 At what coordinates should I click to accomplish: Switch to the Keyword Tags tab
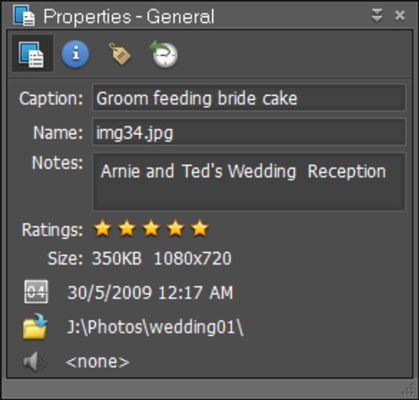119,54
